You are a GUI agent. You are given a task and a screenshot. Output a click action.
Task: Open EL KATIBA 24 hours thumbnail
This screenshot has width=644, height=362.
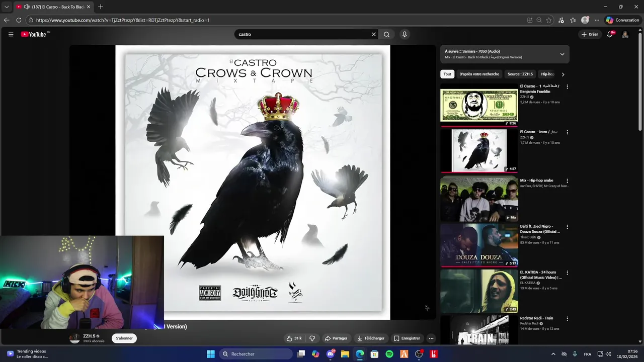pos(479,291)
